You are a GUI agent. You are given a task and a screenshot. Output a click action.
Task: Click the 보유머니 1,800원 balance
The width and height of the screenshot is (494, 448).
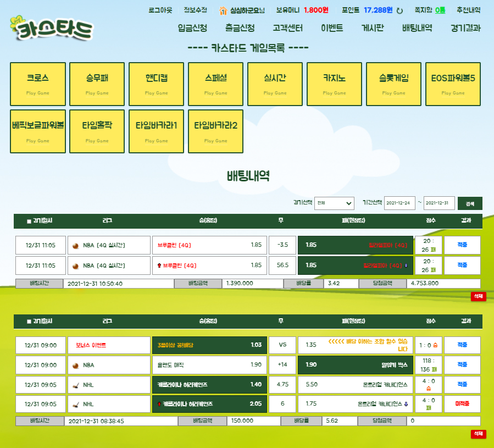click(x=302, y=10)
